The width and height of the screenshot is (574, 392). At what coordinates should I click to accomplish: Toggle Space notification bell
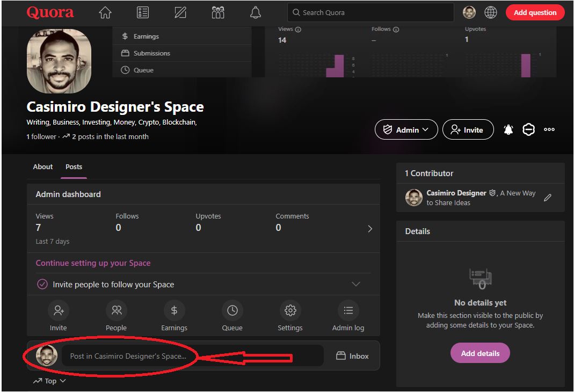coord(508,129)
